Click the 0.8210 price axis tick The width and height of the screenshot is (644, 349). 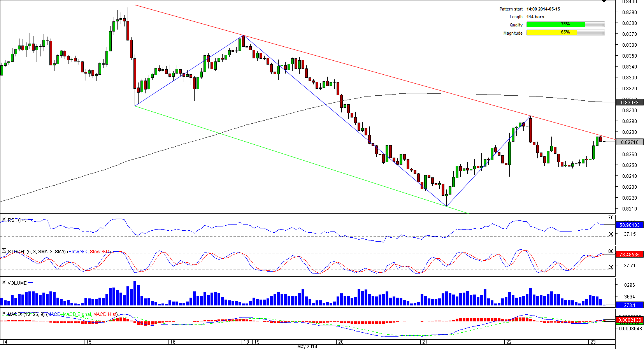tap(630, 209)
